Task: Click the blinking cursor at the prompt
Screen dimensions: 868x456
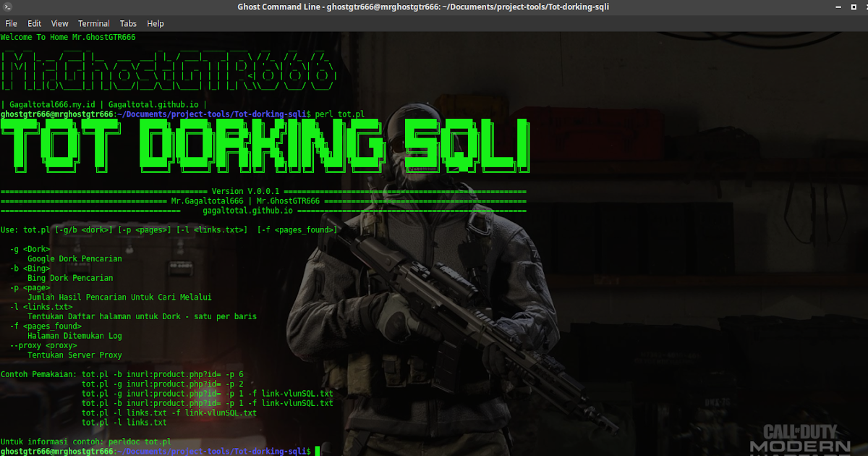Action: click(x=316, y=450)
